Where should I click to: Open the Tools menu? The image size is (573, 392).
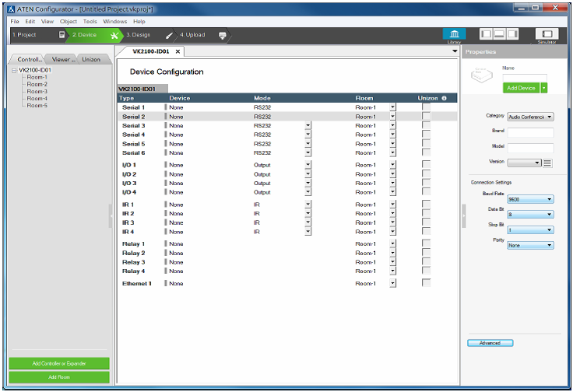pos(90,22)
